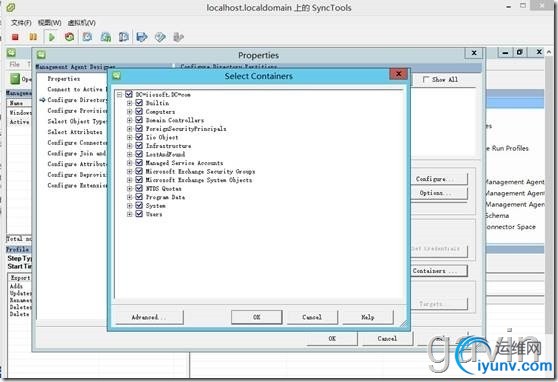Click the ForeignSecurityPrincipals label

coord(186,129)
